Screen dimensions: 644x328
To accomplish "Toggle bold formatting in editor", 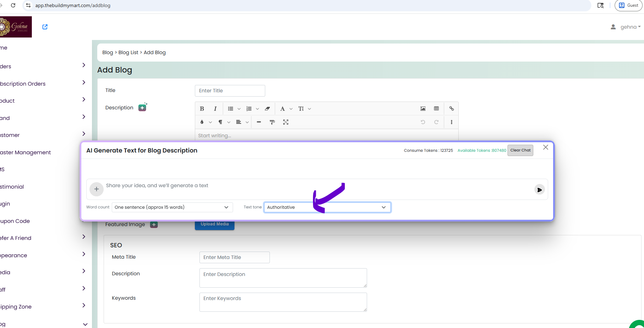I will click(x=202, y=109).
